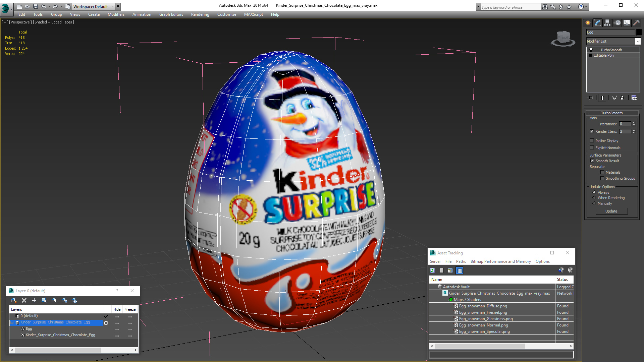The width and height of the screenshot is (644, 362).
Task: Click Create New Layer icon in Layer dialog
Action: click(x=14, y=300)
